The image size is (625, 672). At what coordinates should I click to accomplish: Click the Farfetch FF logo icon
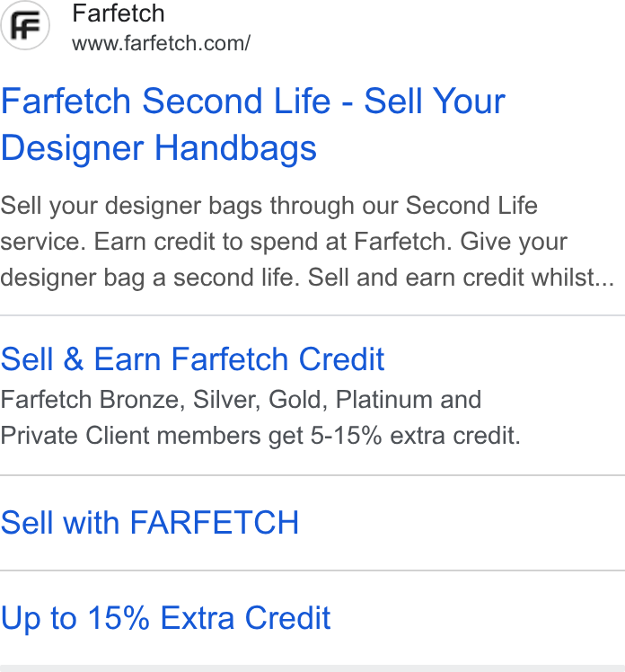coord(25,25)
